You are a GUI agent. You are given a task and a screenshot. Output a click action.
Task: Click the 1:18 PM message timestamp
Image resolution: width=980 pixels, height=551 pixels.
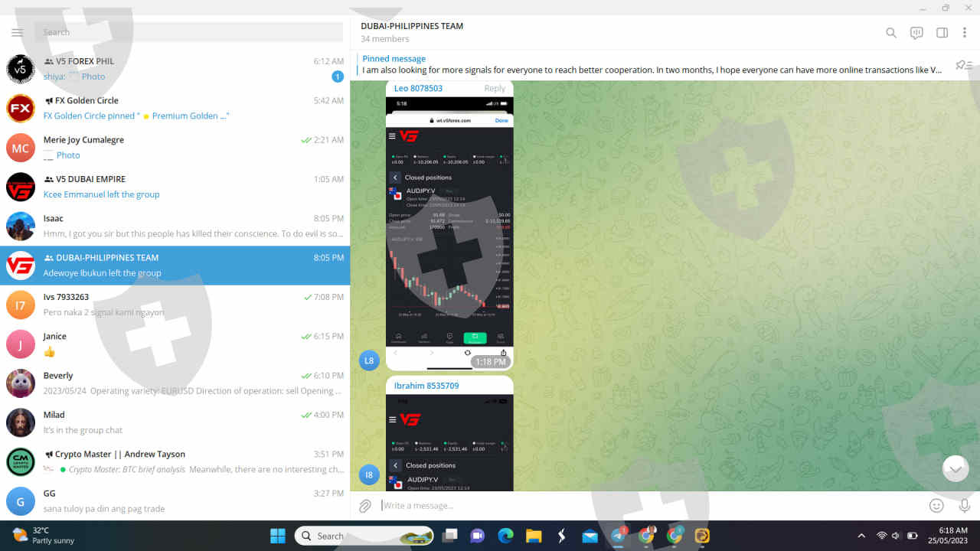coord(490,362)
